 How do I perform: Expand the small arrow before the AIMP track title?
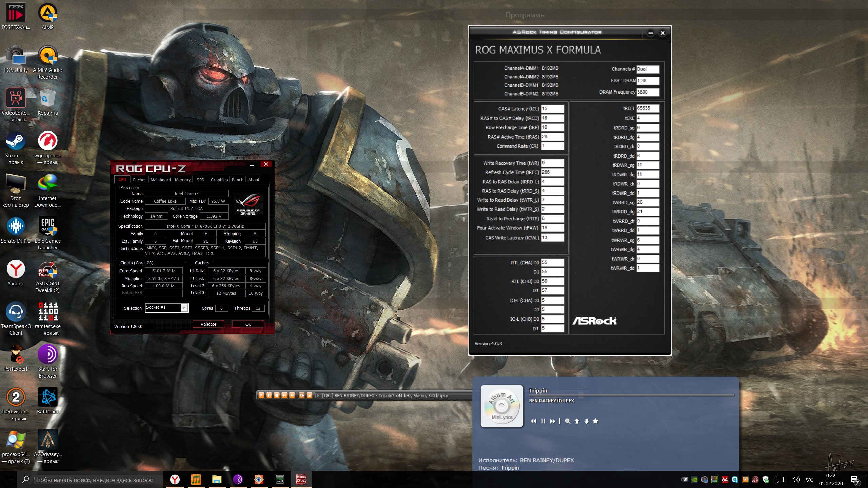(318, 395)
